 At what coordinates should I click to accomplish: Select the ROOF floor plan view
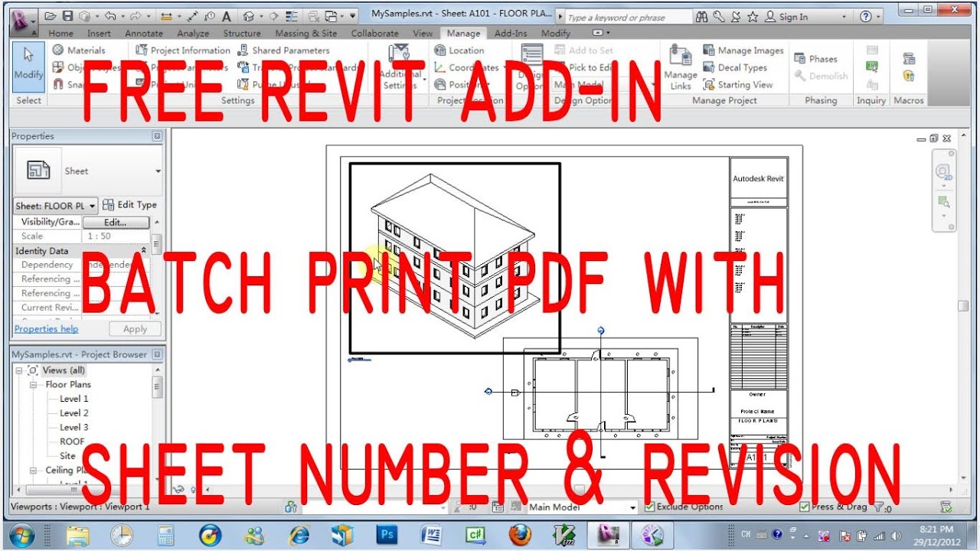coord(72,442)
